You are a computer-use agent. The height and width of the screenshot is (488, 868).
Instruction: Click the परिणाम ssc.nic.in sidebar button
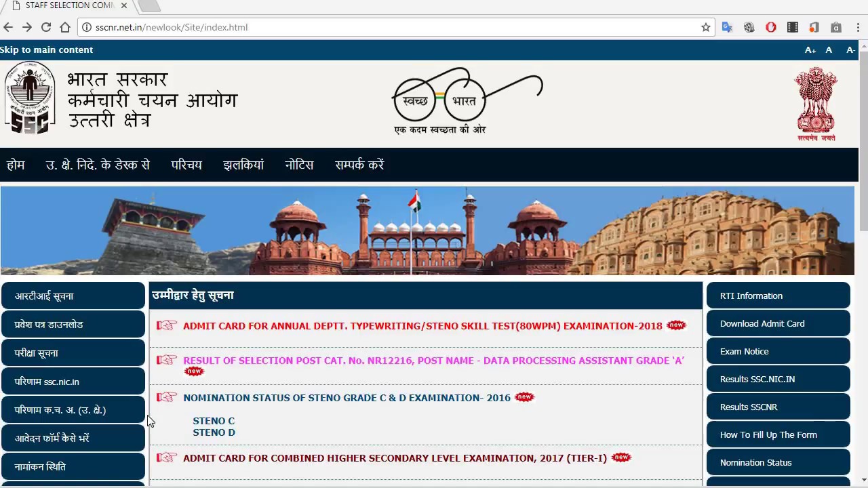[x=73, y=382]
